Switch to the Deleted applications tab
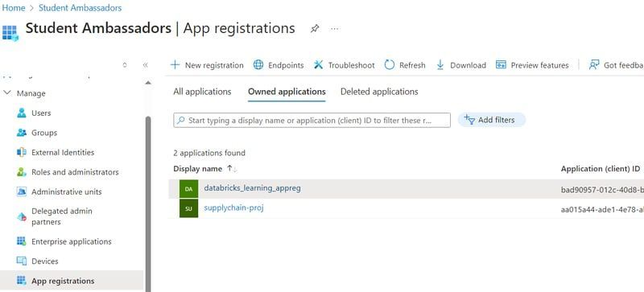 click(379, 92)
